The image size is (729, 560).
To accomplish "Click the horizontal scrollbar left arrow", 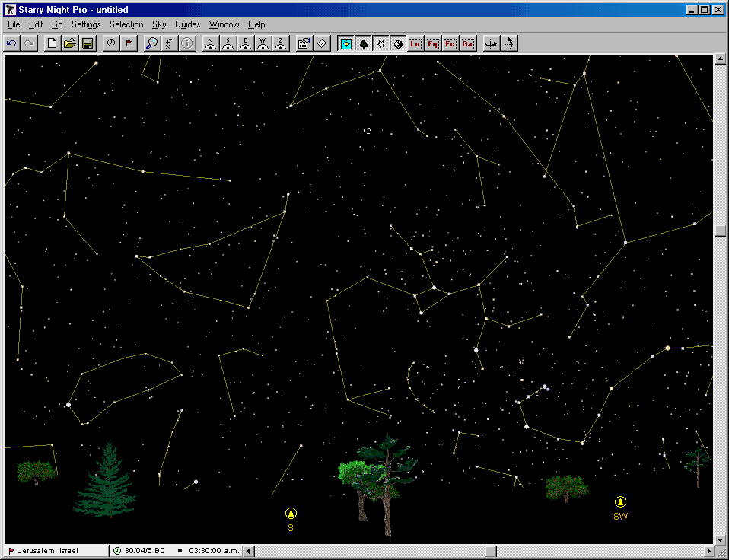I will coord(249,551).
